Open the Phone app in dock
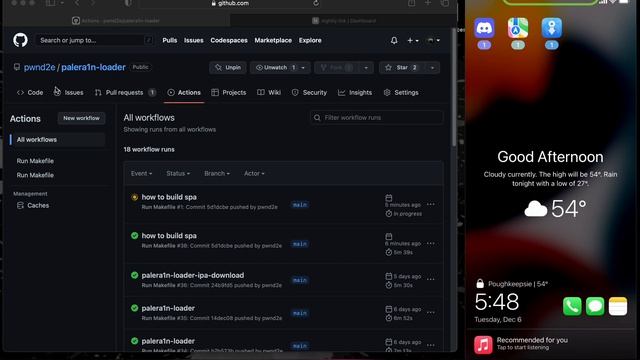640x360 pixels. pyautogui.click(x=572, y=307)
